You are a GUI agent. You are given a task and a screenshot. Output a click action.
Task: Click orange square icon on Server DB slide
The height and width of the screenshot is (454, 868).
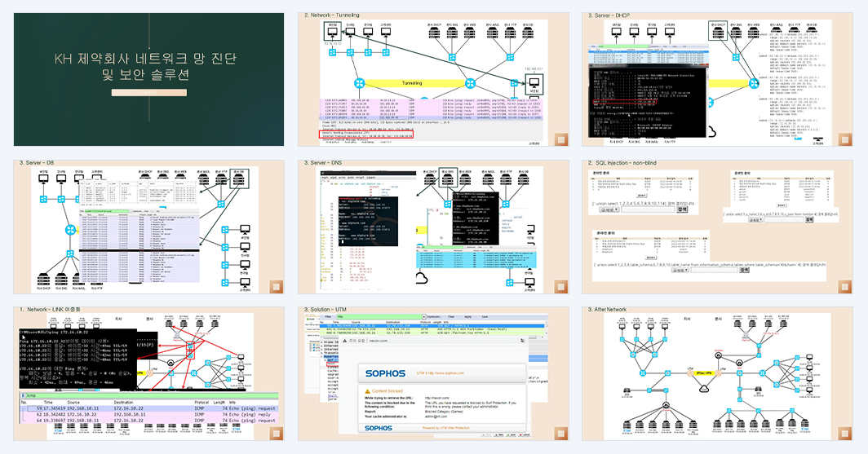(277, 286)
